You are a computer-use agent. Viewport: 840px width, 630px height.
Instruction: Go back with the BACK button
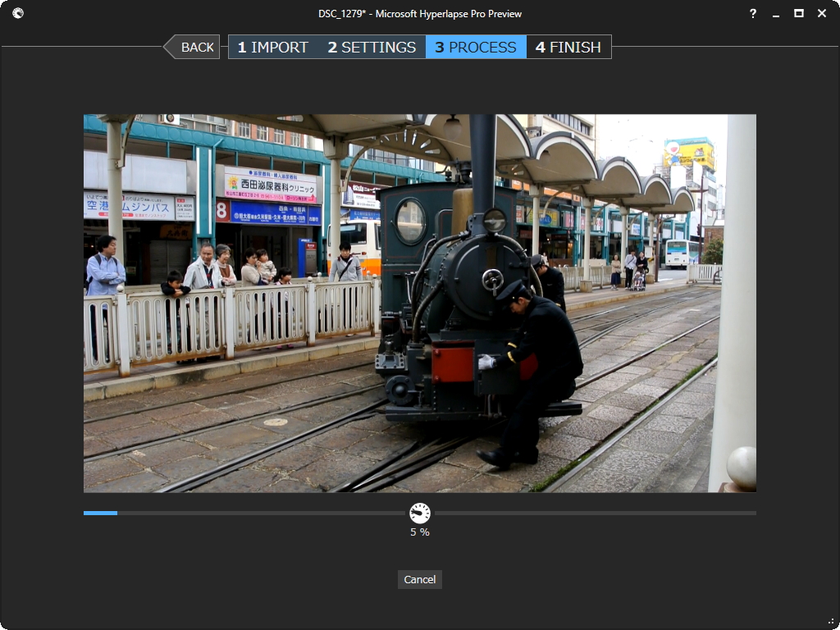point(192,47)
